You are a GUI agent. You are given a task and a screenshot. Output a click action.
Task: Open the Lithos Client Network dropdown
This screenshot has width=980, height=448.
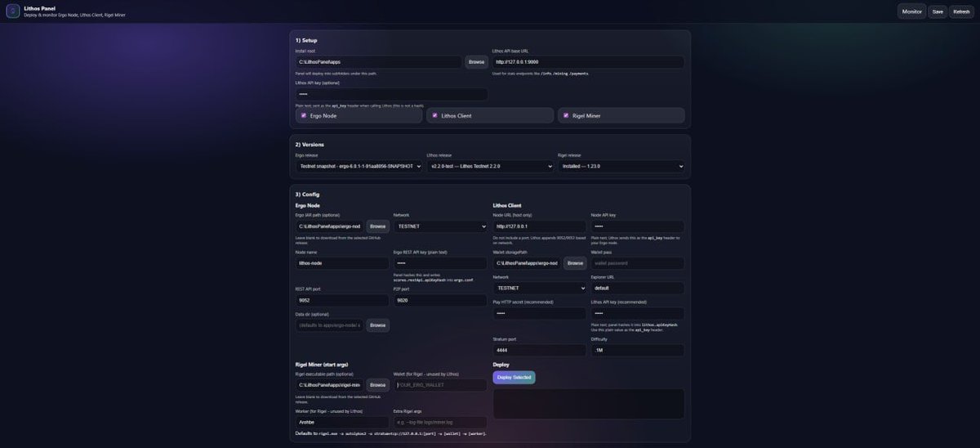(540, 288)
